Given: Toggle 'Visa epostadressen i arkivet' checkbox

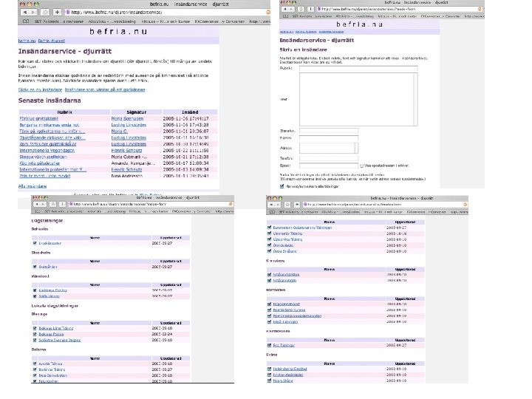Looking at the screenshot, I should click(361, 166).
